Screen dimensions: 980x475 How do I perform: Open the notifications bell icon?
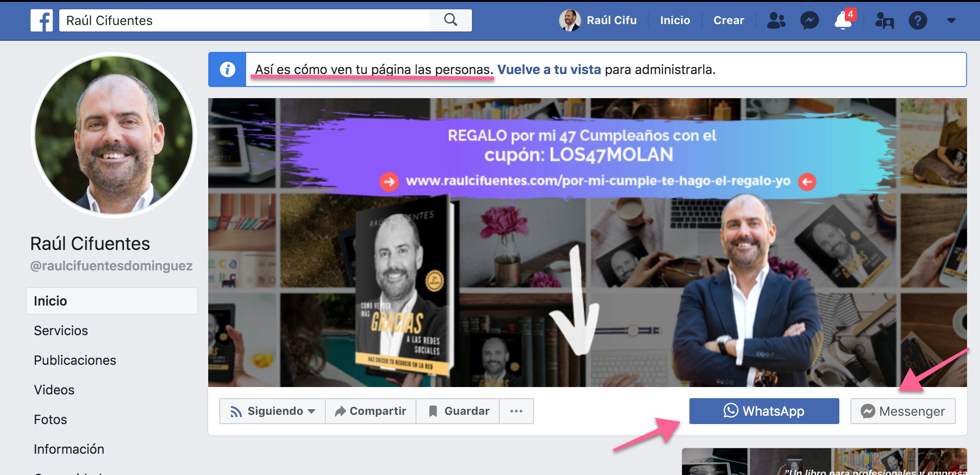coord(843,20)
